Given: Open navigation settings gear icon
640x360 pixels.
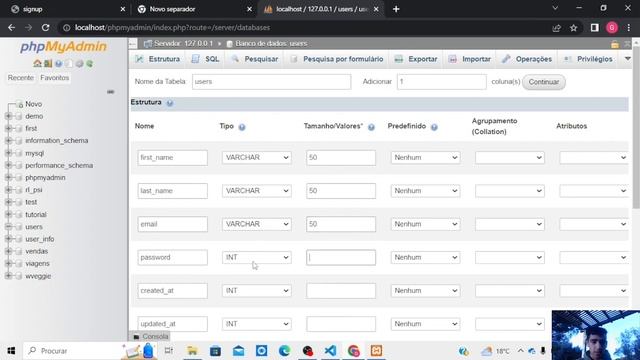Looking at the screenshot, I should click(x=79, y=64).
